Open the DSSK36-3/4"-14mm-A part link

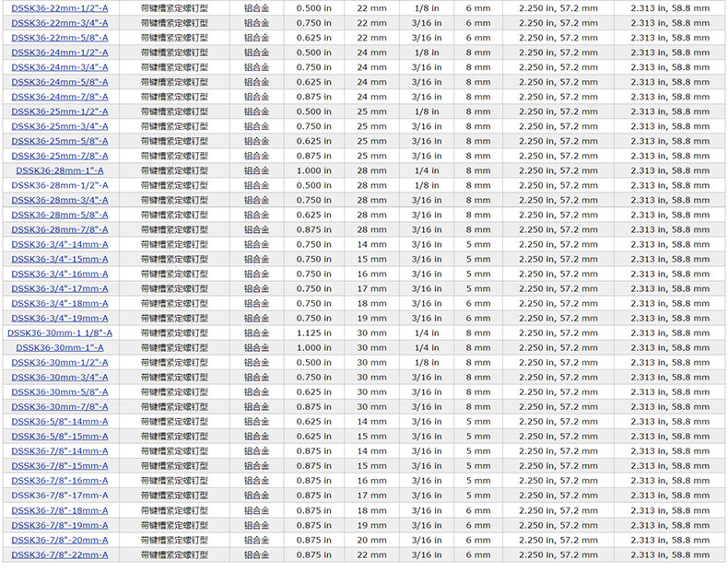pyautogui.click(x=60, y=244)
